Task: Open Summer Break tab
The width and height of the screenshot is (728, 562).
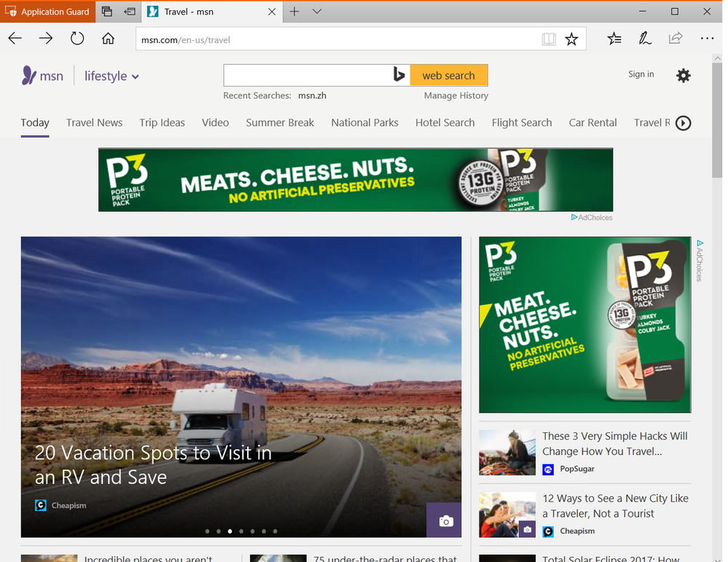Action: (280, 122)
